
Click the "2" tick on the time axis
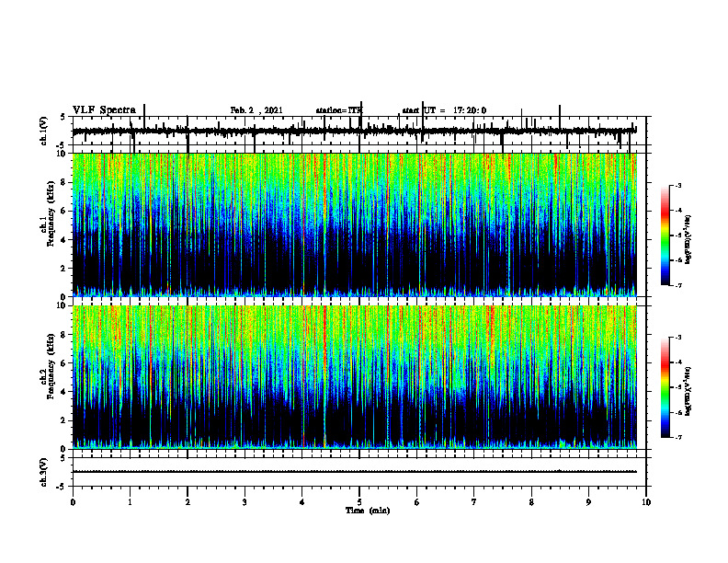pos(188,502)
